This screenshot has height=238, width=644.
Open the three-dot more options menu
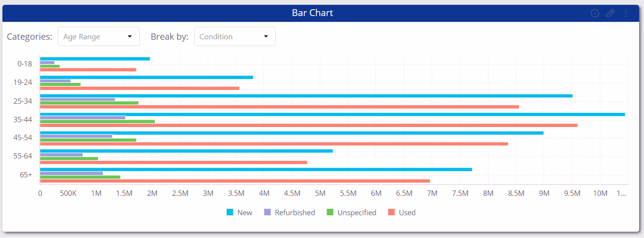click(626, 13)
